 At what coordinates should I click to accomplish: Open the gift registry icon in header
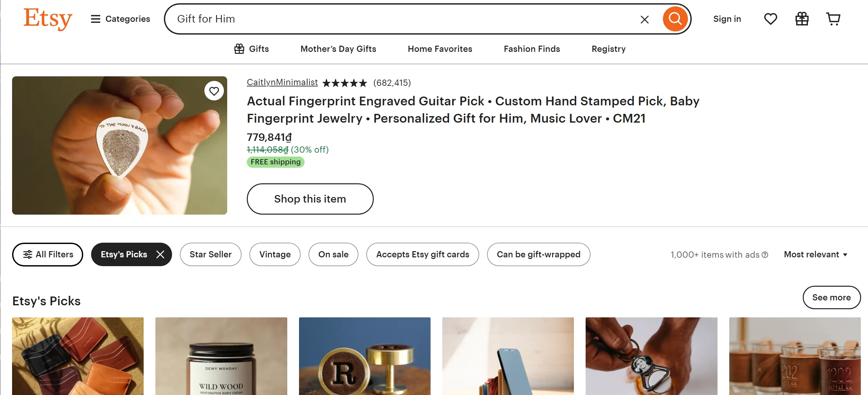point(802,19)
